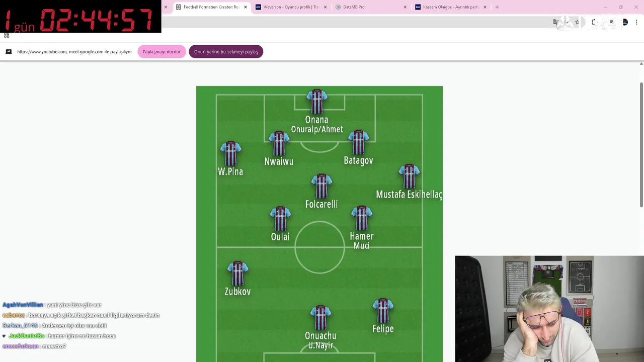Select Felipe's jersey icon
Image resolution: width=644 pixels, height=362 pixels.
[x=383, y=311]
